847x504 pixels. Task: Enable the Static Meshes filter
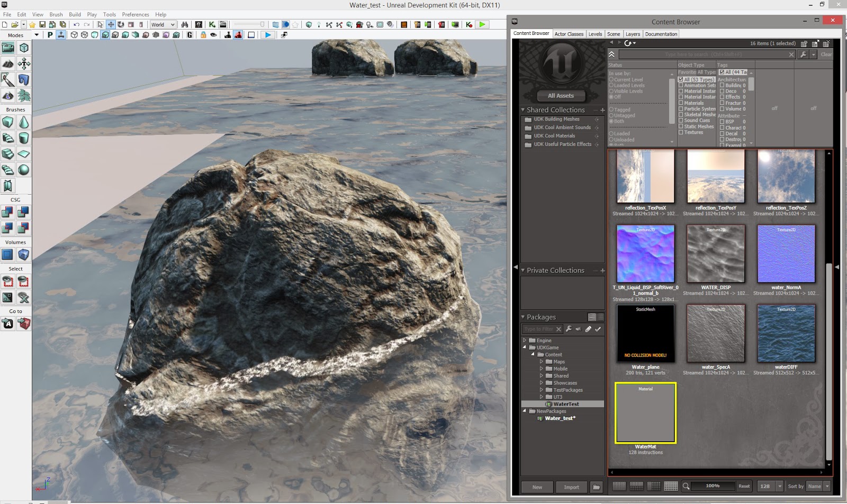[x=681, y=126]
